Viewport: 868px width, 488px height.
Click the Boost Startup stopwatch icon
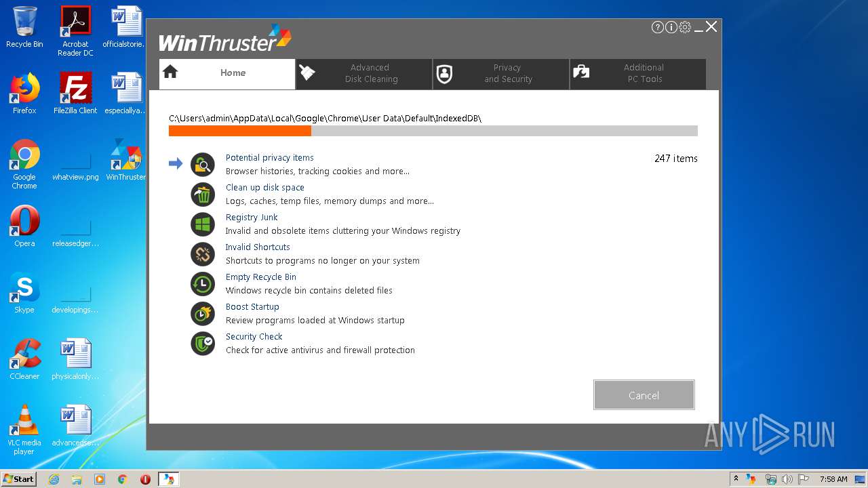tap(203, 314)
